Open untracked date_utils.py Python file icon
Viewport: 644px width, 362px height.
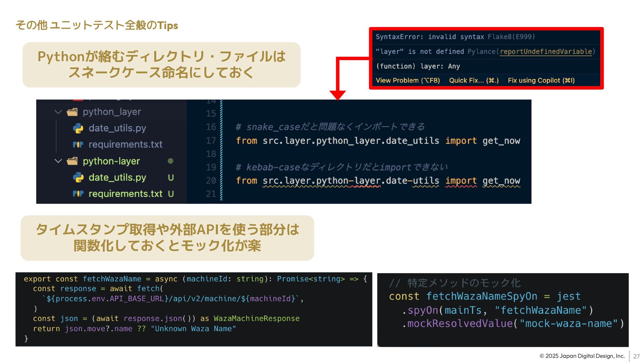pos(78,178)
